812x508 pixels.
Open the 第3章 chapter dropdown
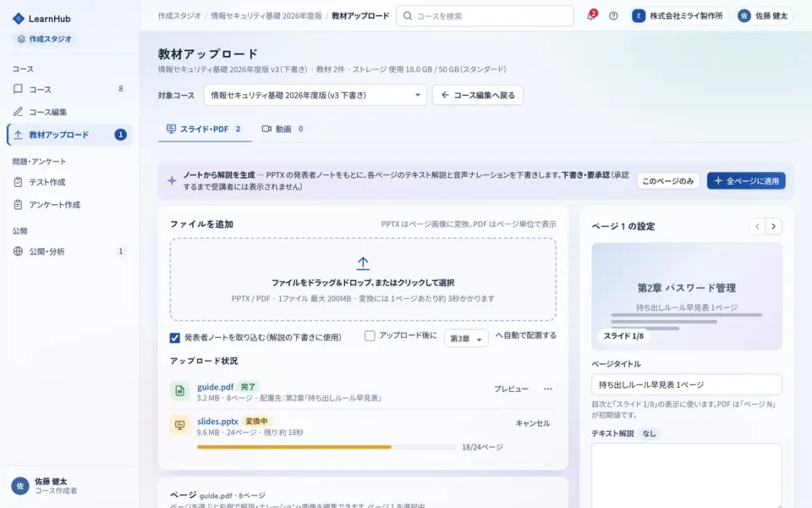click(466, 339)
